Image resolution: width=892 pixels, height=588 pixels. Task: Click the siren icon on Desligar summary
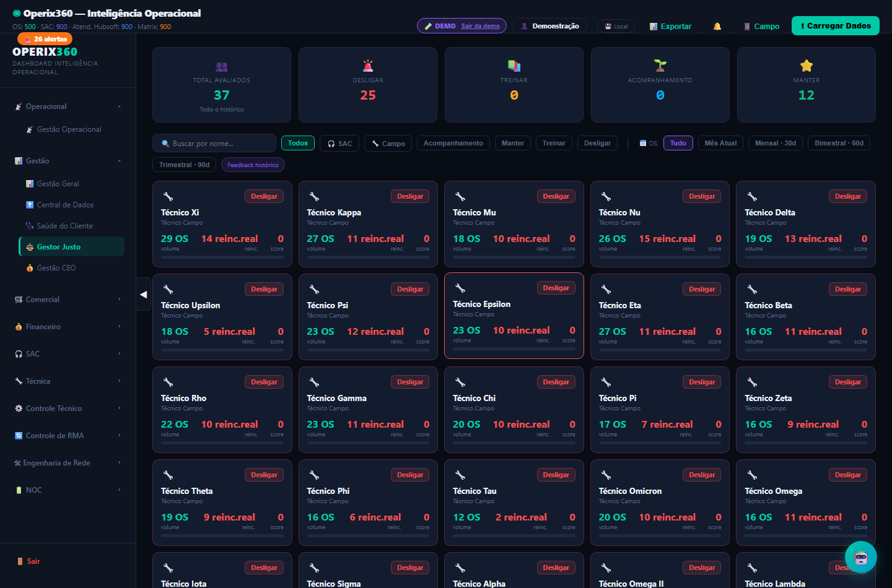click(368, 65)
